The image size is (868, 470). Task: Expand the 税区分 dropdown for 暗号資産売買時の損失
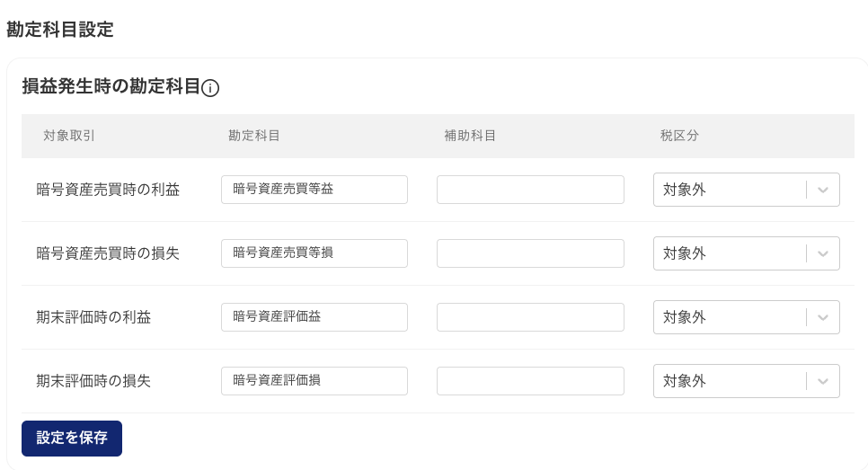click(x=746, y=253)
